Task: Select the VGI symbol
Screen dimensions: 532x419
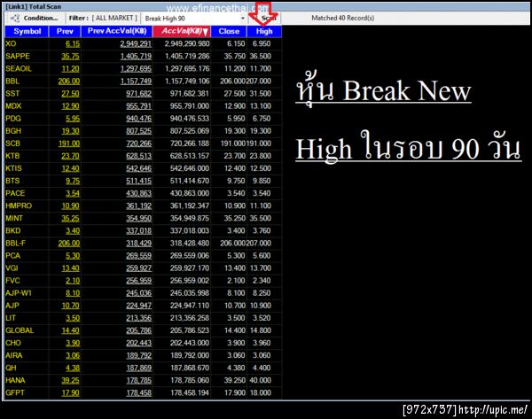Action: (x=12, y=268)
